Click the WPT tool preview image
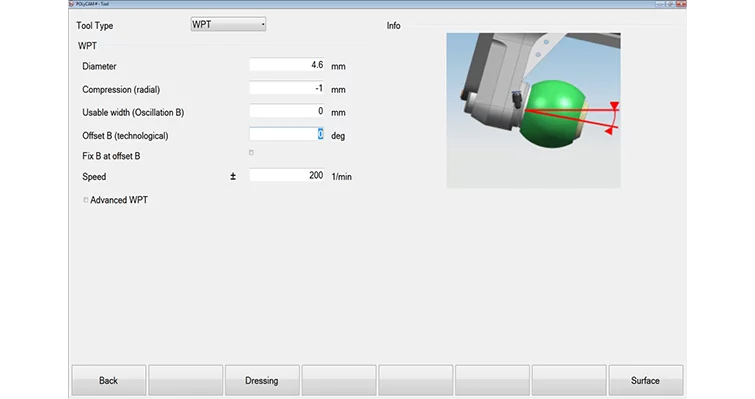The height and width of the screenshot is (399, 755). (534, 110)
